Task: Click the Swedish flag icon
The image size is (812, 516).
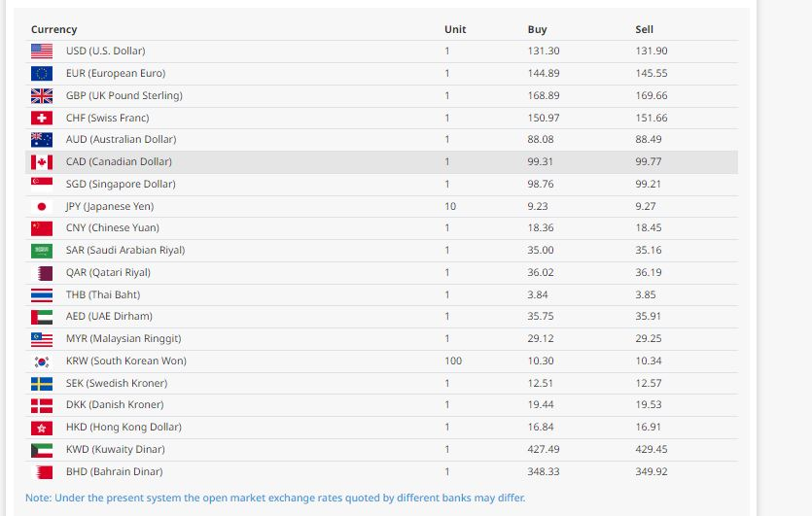Action: click(41, 383)
